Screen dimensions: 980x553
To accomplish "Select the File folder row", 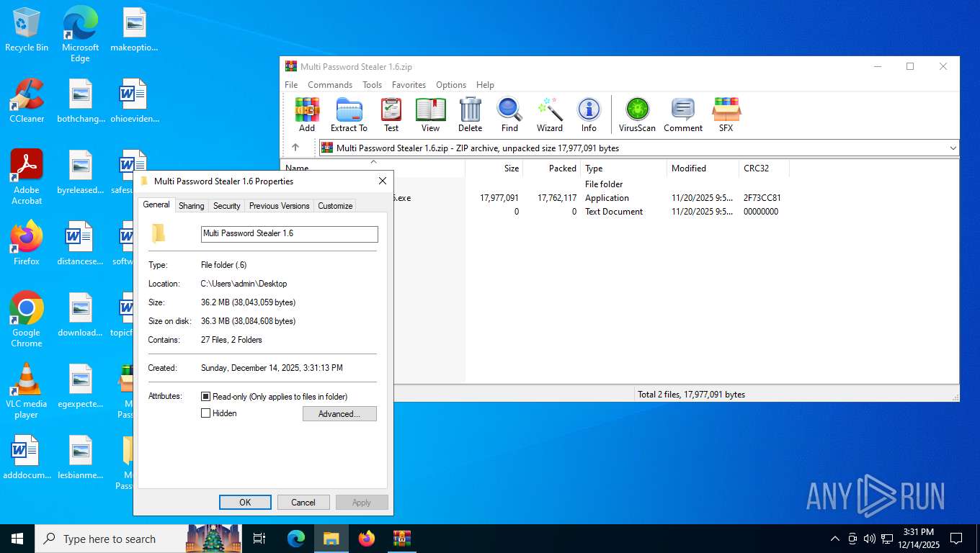I will (x=620, y=184).
